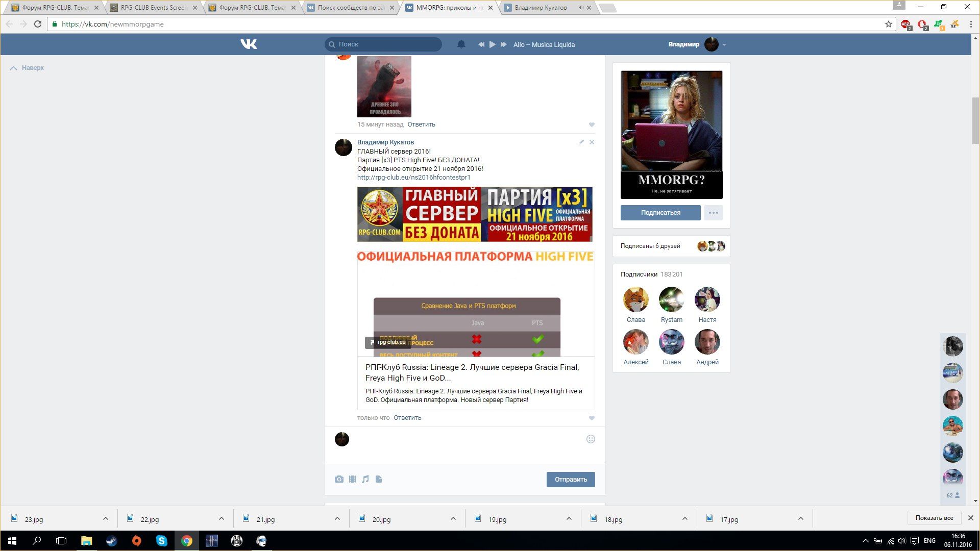
Task: Expand options for the 20.jpg download
Action: [453, 519]
